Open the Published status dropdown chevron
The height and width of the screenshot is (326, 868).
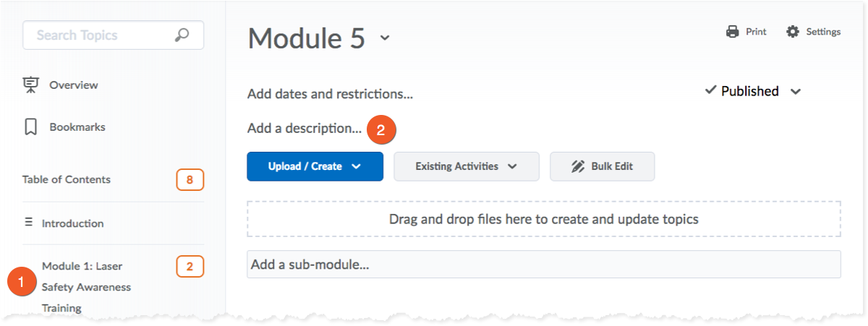point(796,92)
